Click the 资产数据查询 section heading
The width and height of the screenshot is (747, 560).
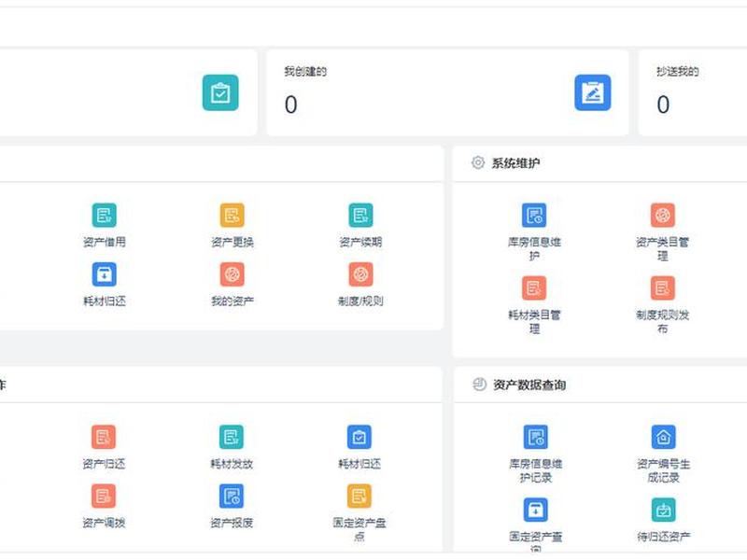click(x=529, y=385)
